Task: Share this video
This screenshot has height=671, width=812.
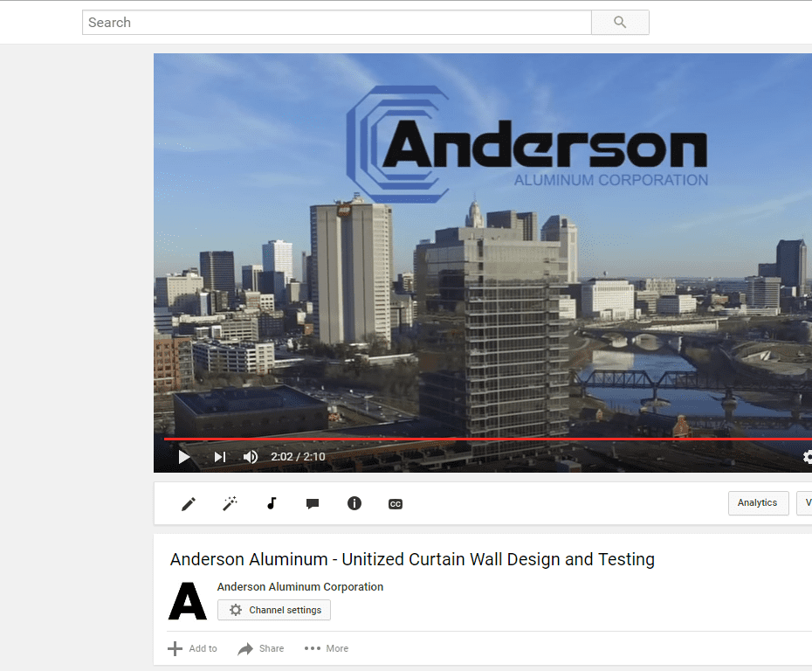Action: (260, 648)
